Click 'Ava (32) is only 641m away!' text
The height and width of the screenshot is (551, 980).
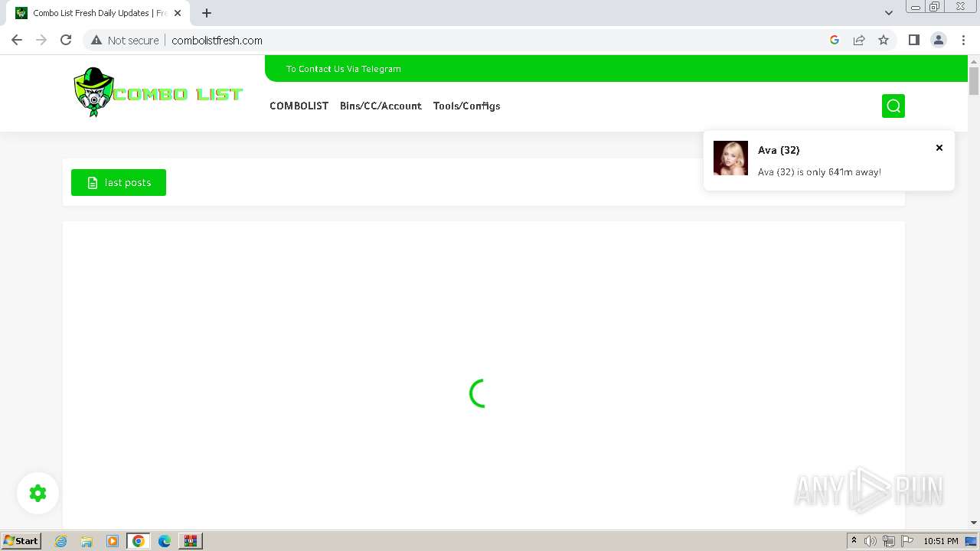click(819, 172)
